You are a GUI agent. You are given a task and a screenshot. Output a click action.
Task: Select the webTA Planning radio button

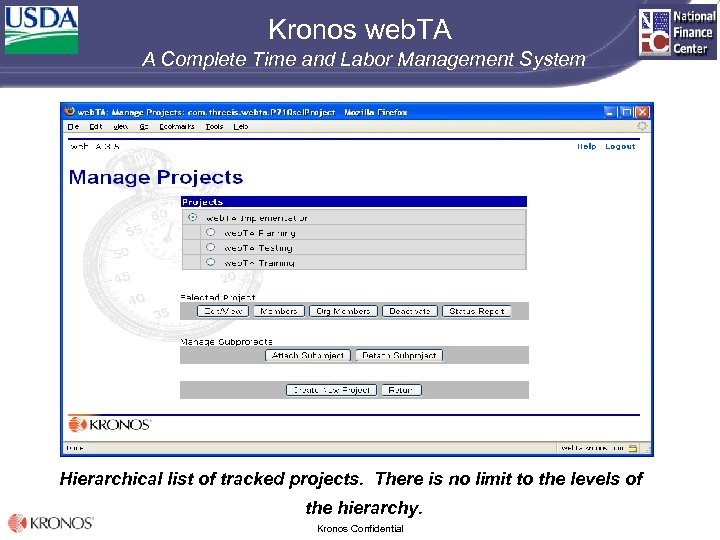[x=210, y=232]
